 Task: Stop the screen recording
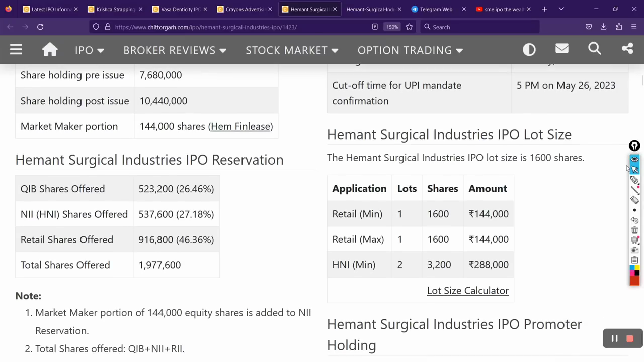tap(630, 339)
